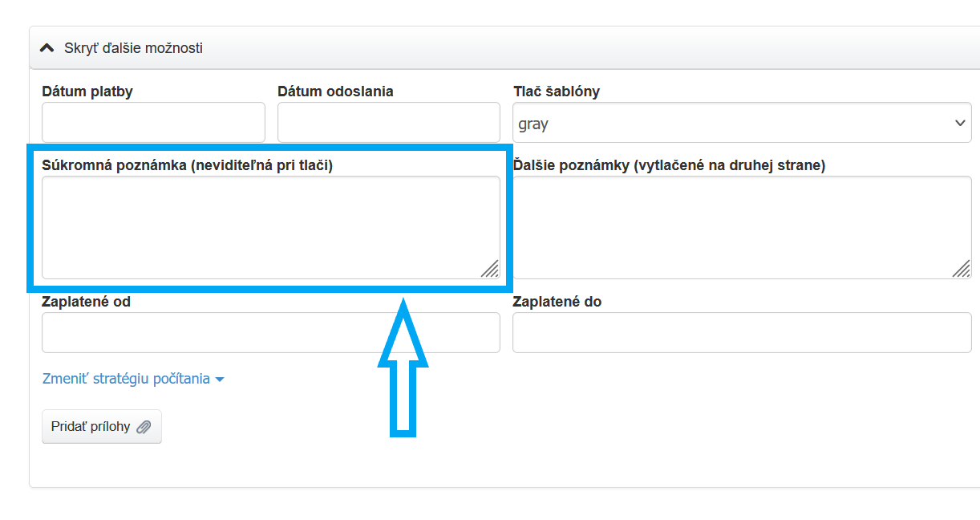
Task: Focus the Dátum odoslania input field
Action: [388, 123]
